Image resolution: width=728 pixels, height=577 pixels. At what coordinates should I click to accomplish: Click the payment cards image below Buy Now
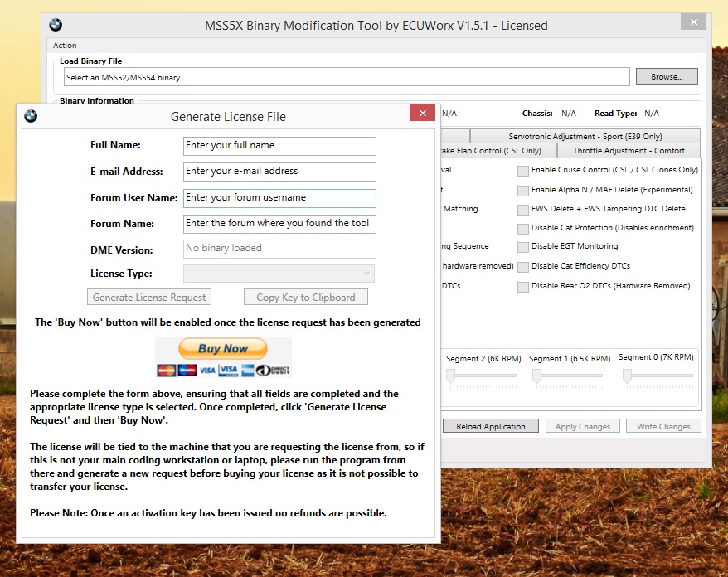223,370
